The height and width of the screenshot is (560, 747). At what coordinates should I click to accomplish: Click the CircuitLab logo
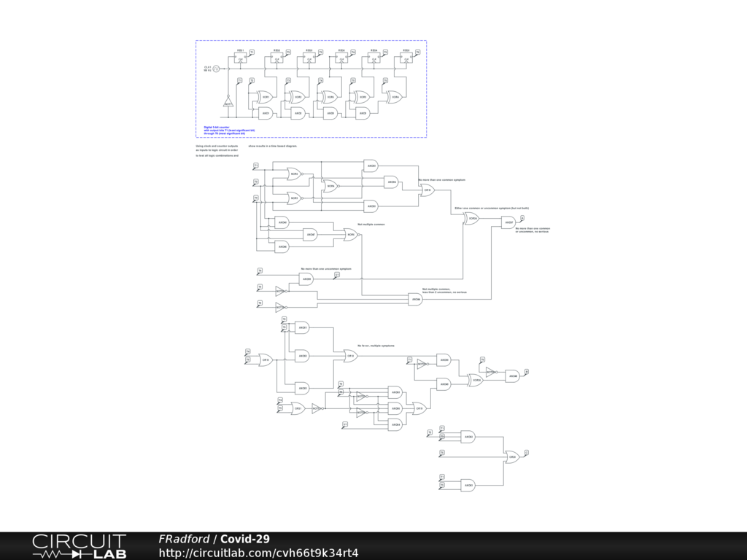point(79,545)
